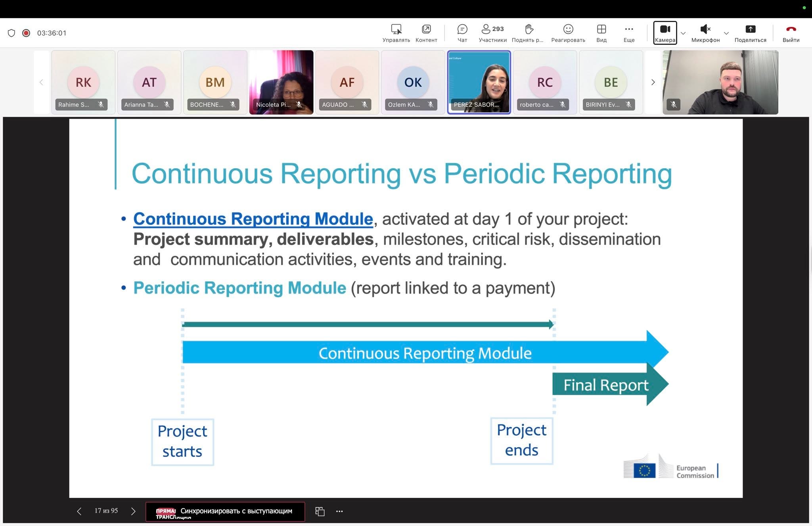The width and height of the screenshot is (812, 526).
Task: Share screen using Поделиться
Action: point(750,33)
